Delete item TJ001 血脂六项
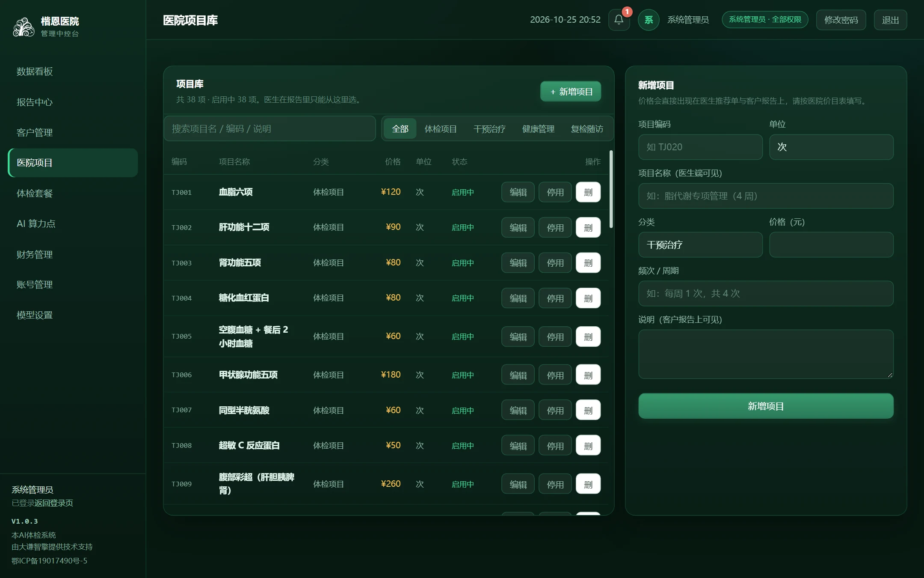 pos(588,192)
